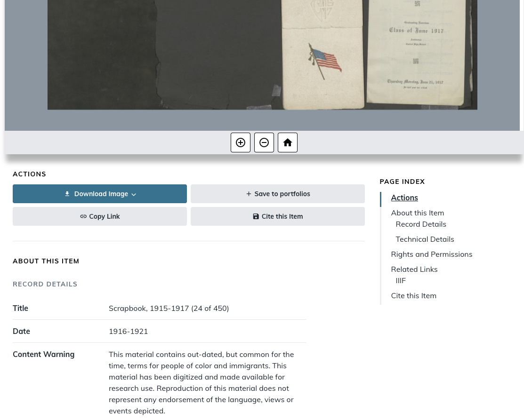524x420 pixels.
Task: Click the download arrow icon
Action: (x=67, y=194)
